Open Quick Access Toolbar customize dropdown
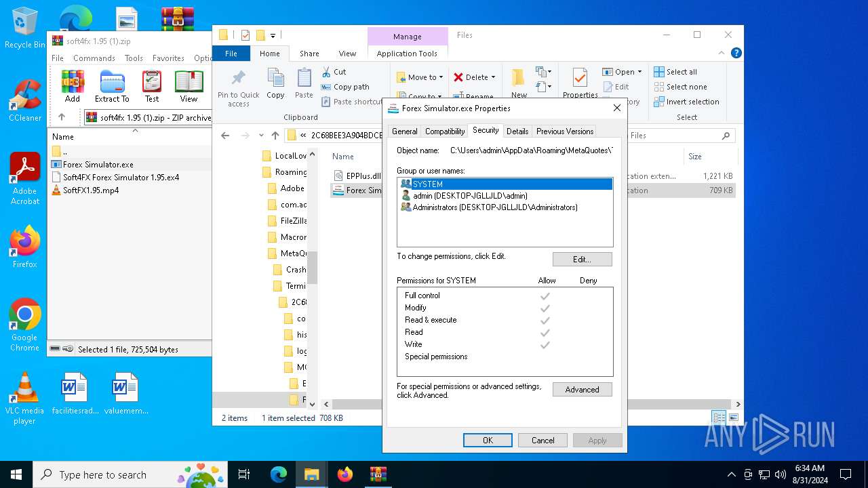Screen dimensions: 868x488 pos(273,35)
